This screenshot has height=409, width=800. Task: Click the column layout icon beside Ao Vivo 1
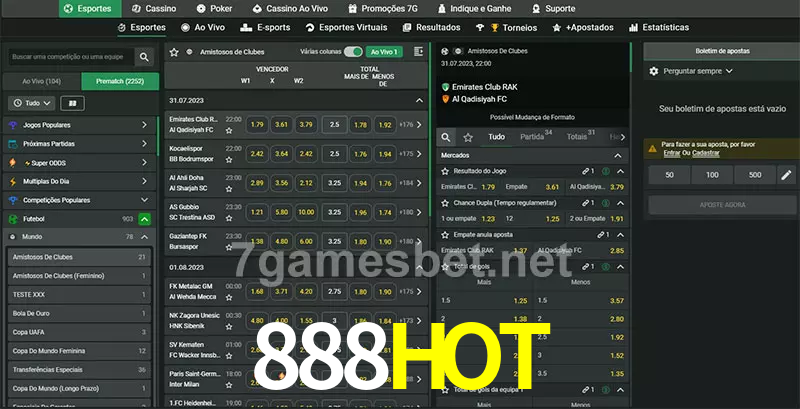(x=418, y=52)
